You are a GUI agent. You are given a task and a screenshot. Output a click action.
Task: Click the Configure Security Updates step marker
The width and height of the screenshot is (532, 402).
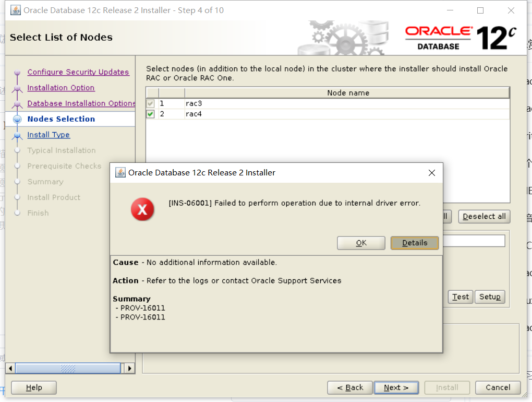[17, 73]
